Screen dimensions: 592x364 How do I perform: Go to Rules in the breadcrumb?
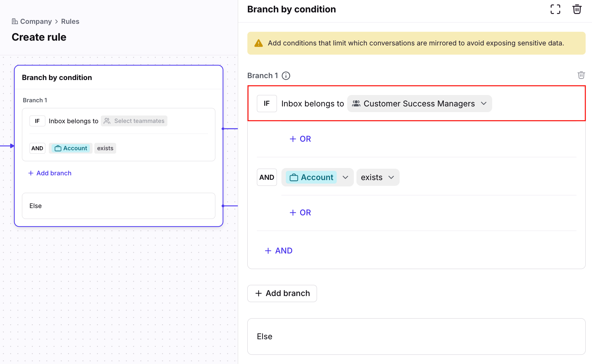tap(70, 21)
